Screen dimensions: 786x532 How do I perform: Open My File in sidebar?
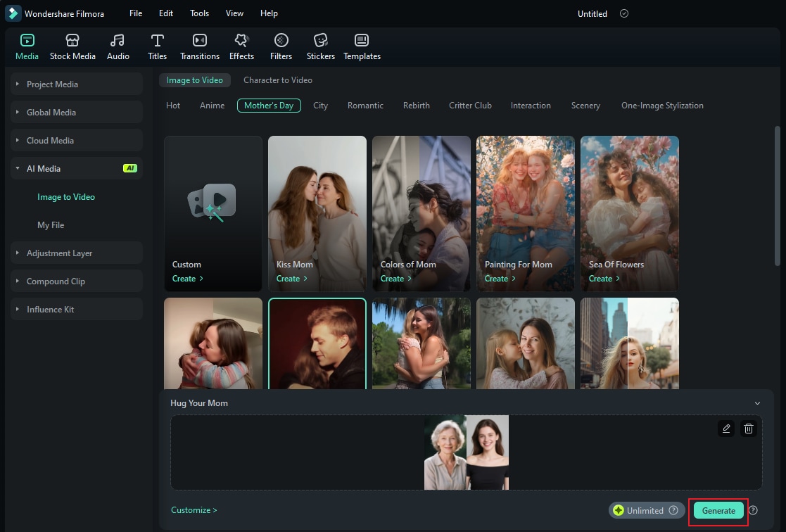click(51, 225)
